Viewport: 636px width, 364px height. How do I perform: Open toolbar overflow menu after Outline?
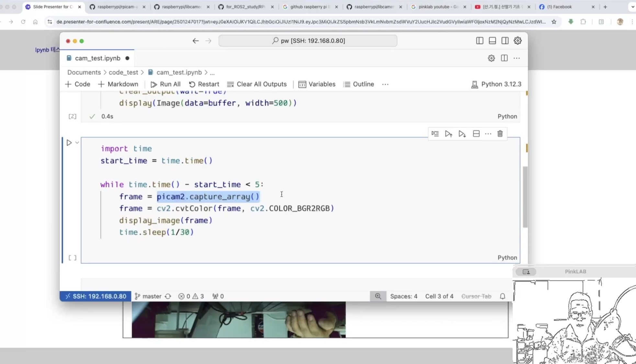(x=385, y=84)
